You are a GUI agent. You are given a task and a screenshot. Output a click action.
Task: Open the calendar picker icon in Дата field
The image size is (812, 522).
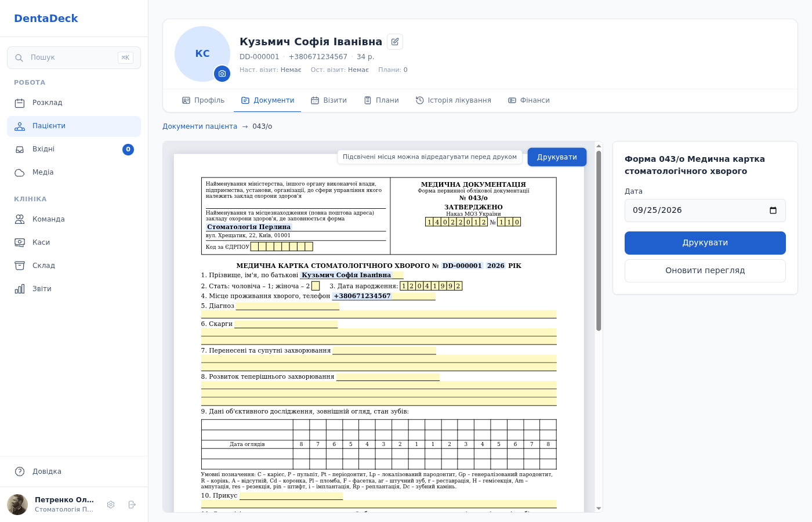773,211
